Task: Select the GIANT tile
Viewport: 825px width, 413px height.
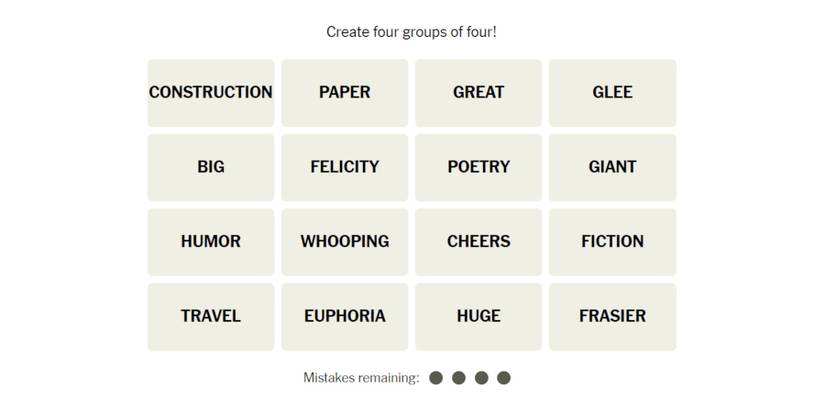Action: [x=612, y=167]
